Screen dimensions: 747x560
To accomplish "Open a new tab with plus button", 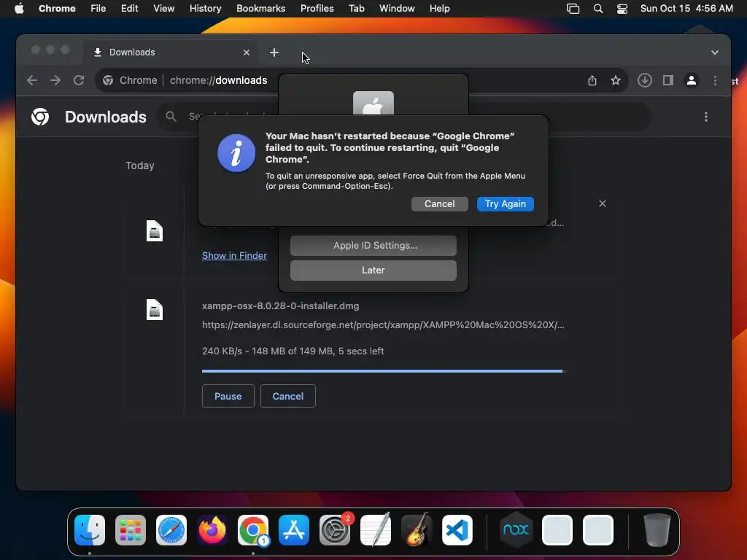I will [x=274, y=52].
